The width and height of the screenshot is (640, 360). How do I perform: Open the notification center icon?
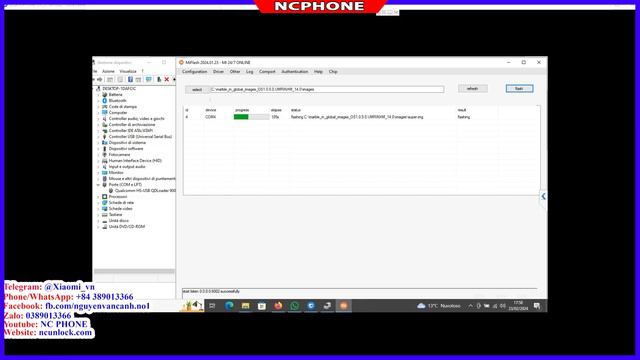(x=537, y=306)
